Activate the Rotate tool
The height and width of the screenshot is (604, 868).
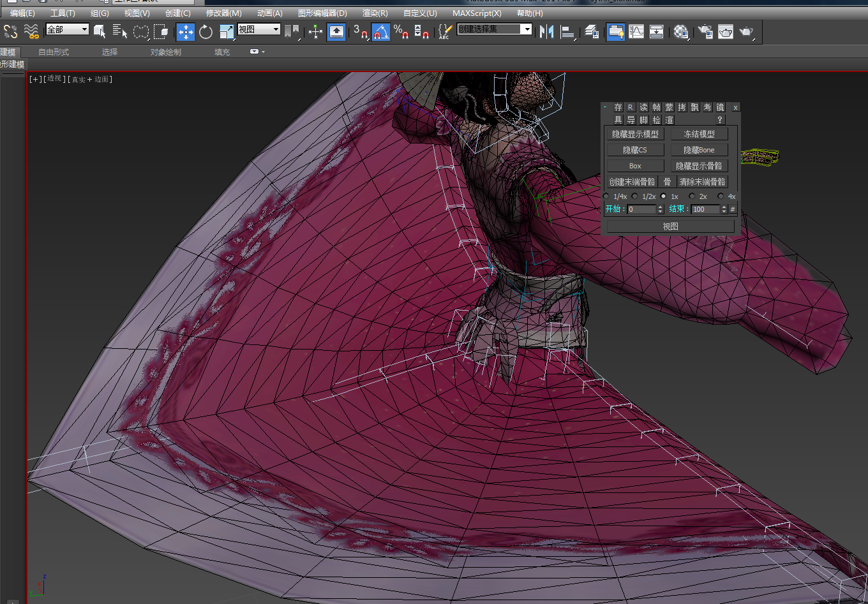206,32
